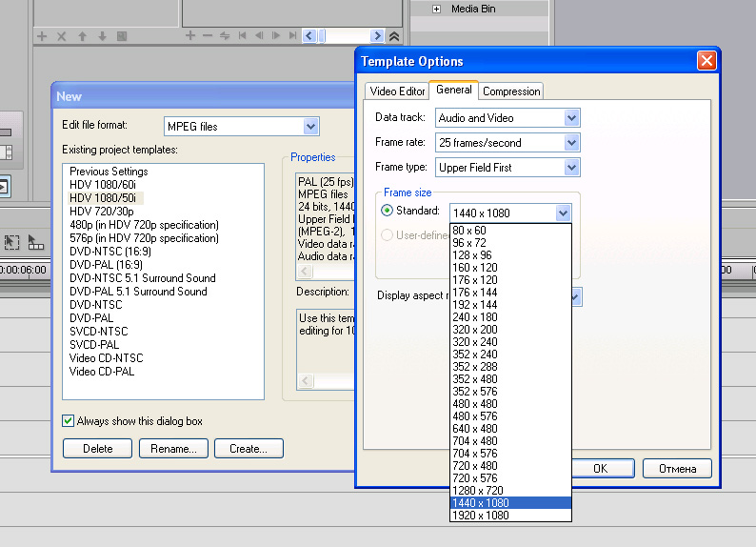
Task: Select SVCD-PAL template
Action: click(94, 345)
